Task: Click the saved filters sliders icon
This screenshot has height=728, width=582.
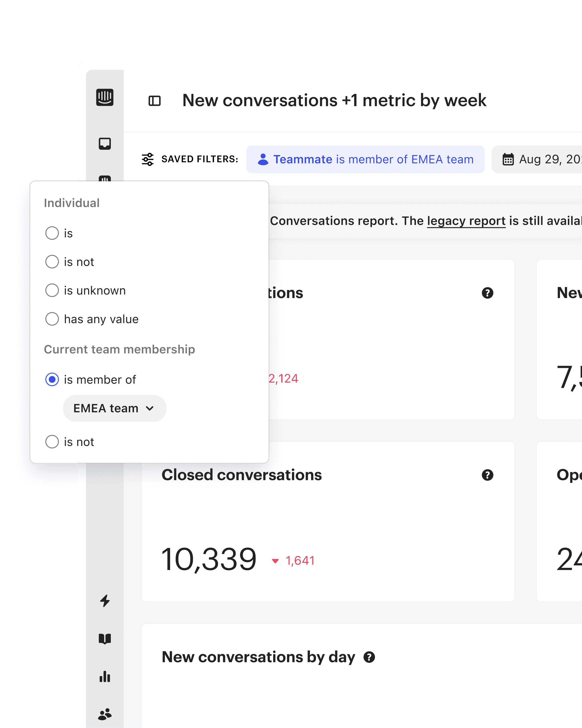Action: (148, 159)
